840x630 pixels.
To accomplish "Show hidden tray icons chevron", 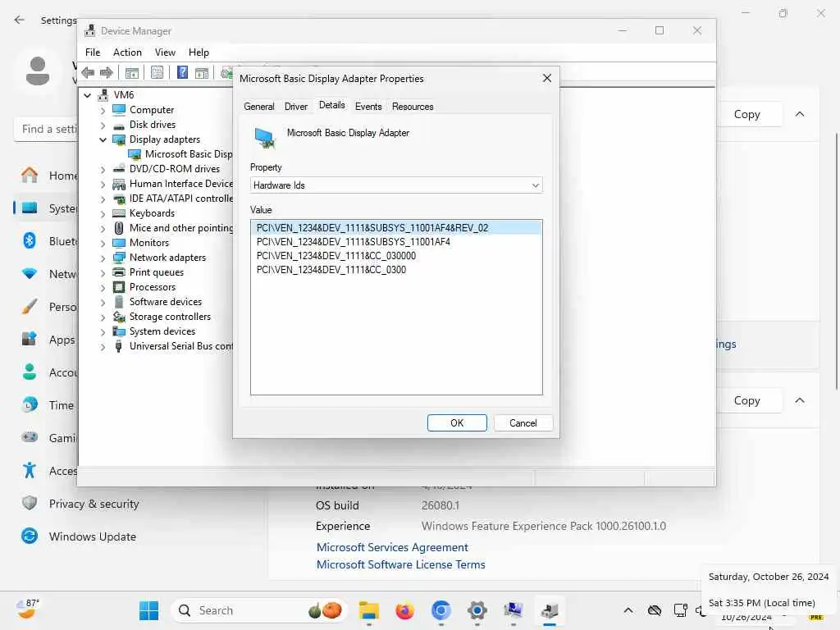I will (x=628, y=610).
